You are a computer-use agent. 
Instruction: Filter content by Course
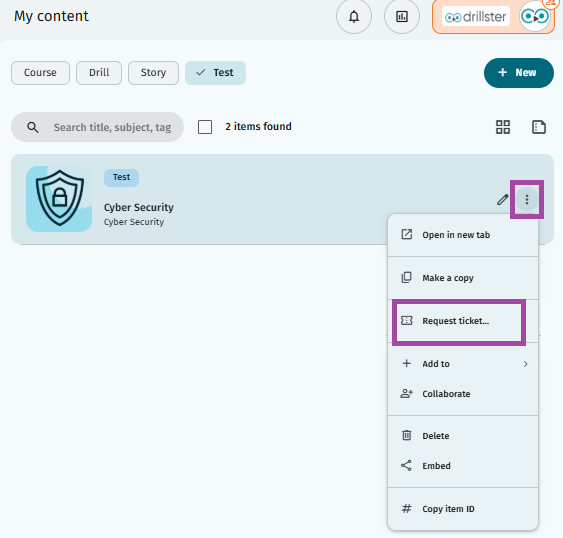click(40, 73)
